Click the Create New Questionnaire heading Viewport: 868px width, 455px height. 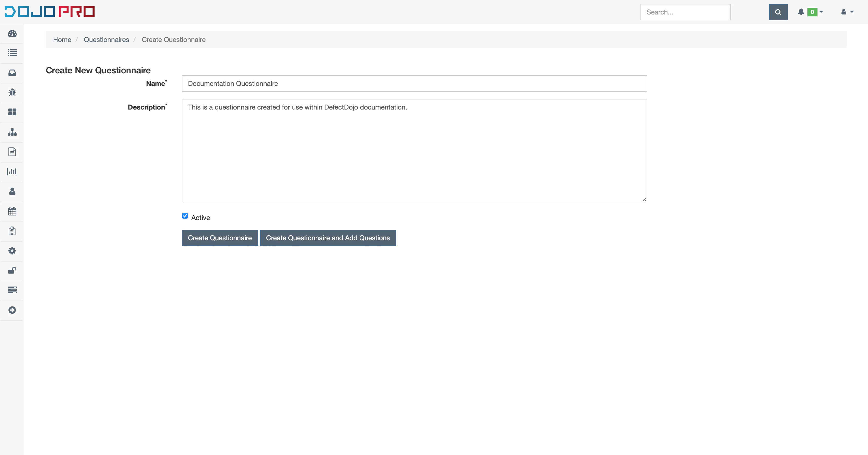[98, 70]
